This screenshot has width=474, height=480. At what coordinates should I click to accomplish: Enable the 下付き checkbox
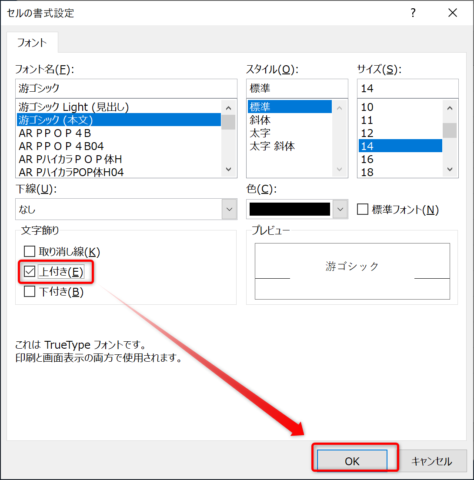click(30, 291)
